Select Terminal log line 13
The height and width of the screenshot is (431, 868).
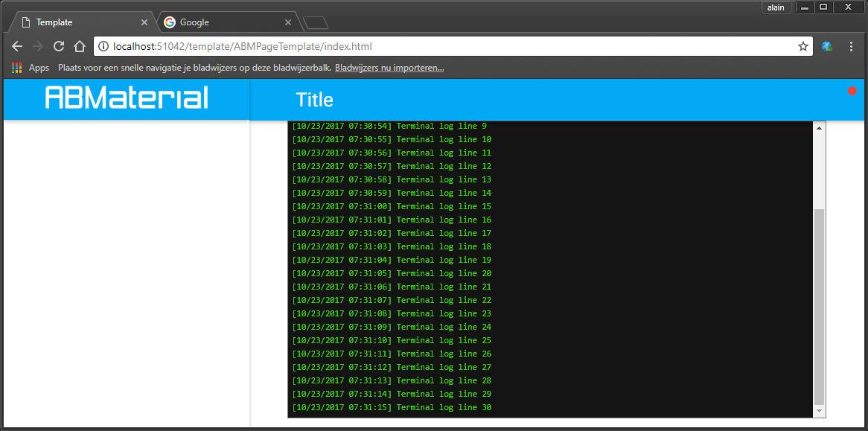point(392,180)
